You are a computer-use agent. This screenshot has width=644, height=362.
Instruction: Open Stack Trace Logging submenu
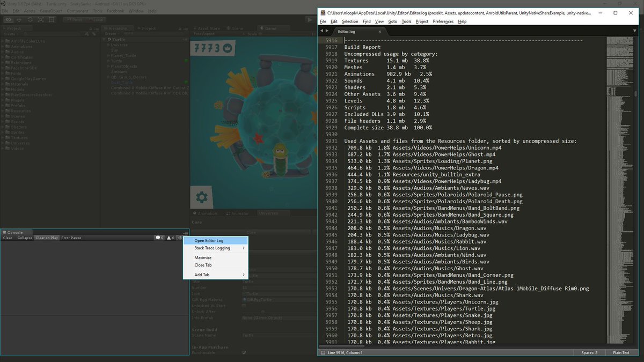pos(216,248)
